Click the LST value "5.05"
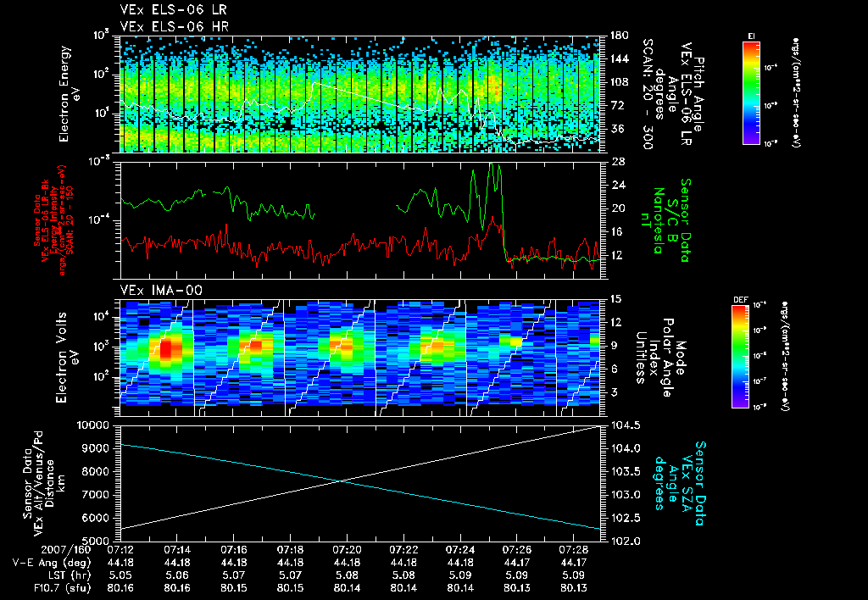 tap(120, 575)
